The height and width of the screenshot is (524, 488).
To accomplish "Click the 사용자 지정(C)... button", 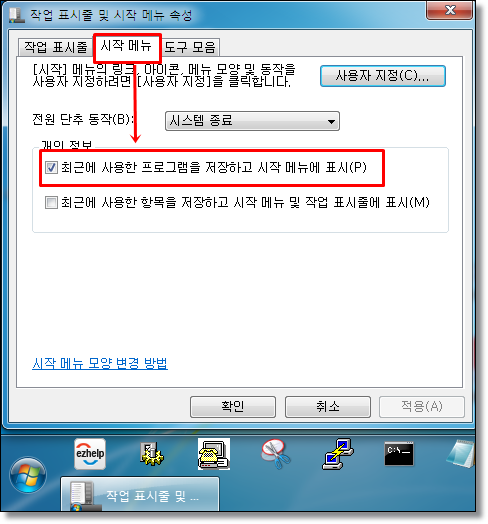I will [x=383, y=76].
